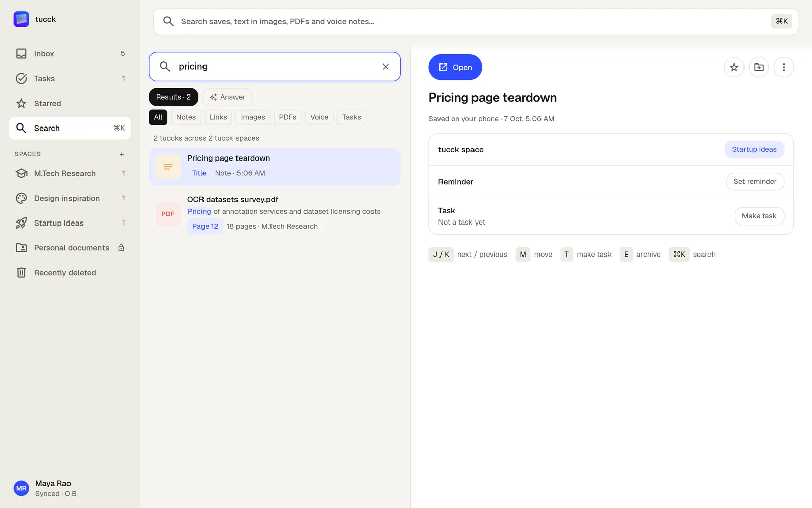Click the M move shortcut key hint
Screen dimensions: 812x508
(x=523, y=255)
